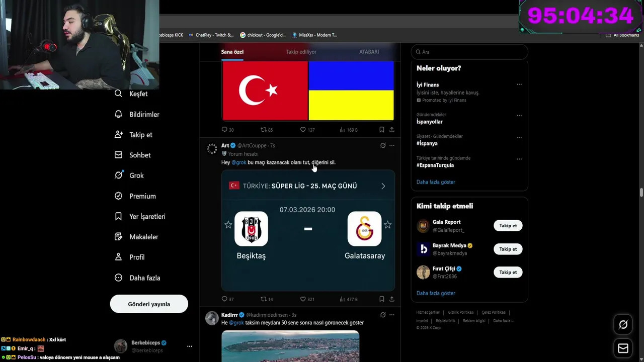
Task: Open Bildirimler notifications
Action: tap(137, 115)
